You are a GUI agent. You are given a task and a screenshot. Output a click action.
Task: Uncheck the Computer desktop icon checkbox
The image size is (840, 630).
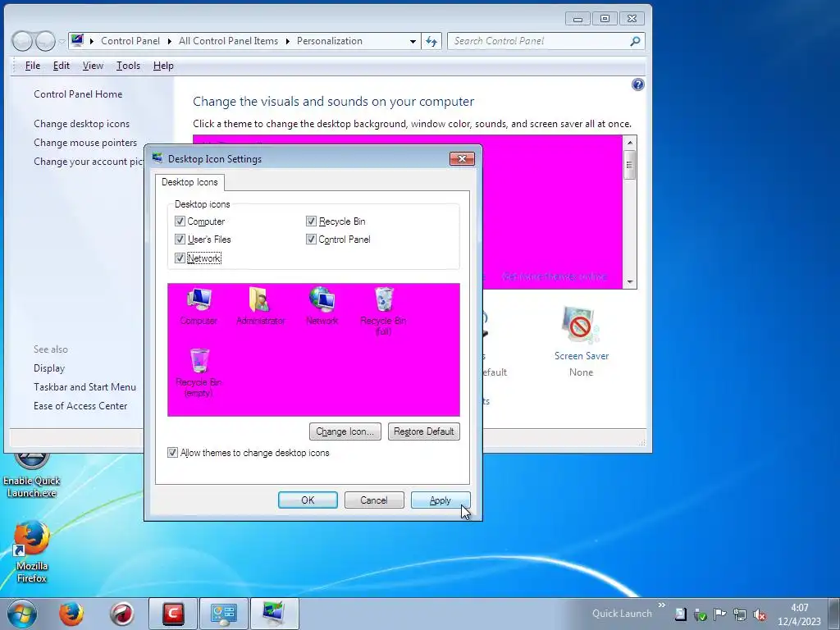click(x=180, y=221)
